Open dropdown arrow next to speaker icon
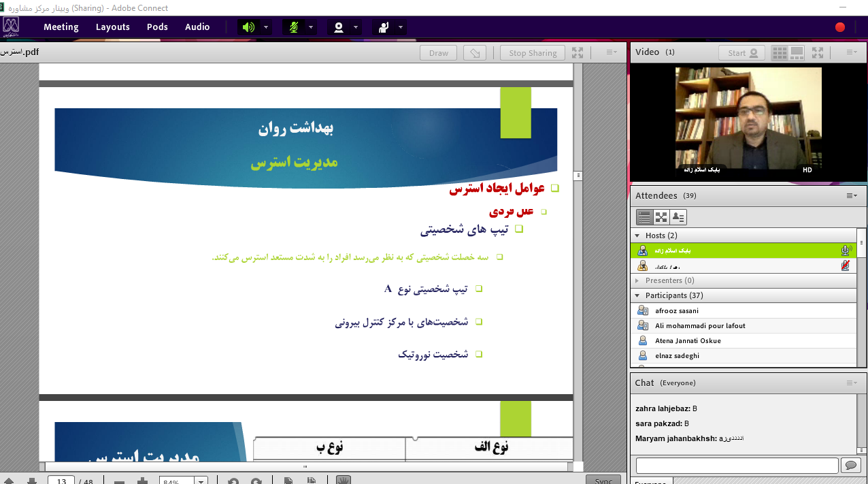868x484 pixels. click(266, 27)
